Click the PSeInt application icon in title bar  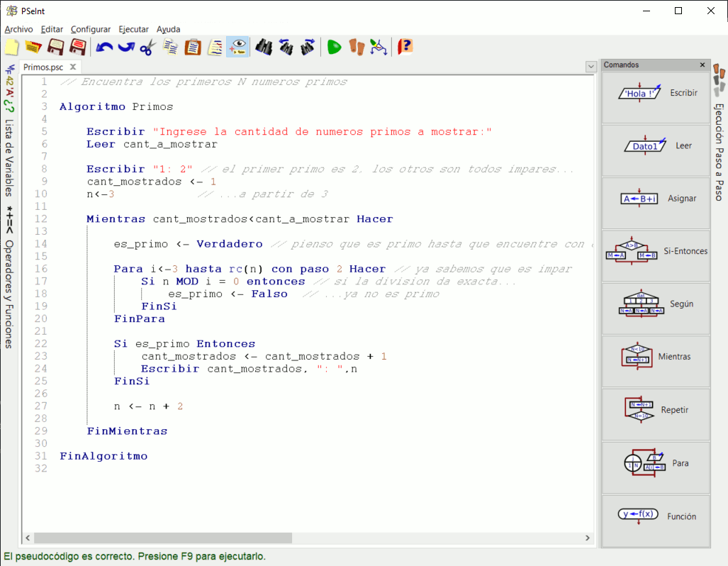[11, 11]
